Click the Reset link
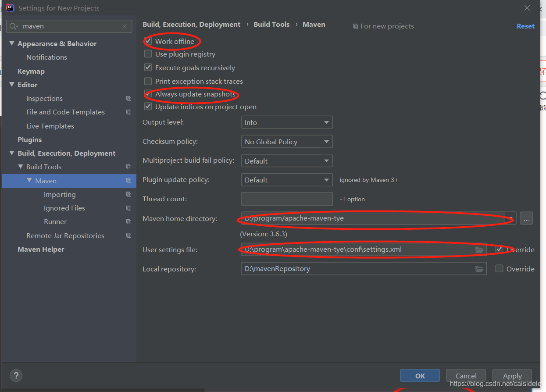Screen dimensions: 546x392 pyautogui.click(x=525, y=26)
